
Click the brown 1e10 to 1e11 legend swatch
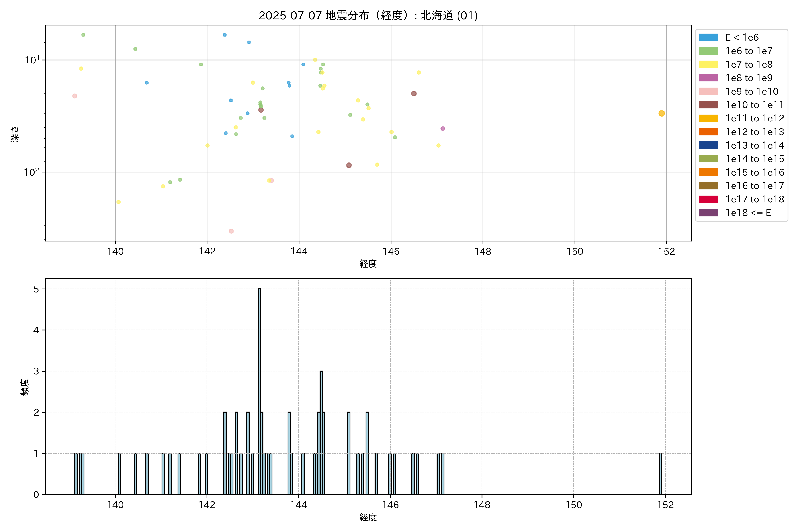coord(708,105)
